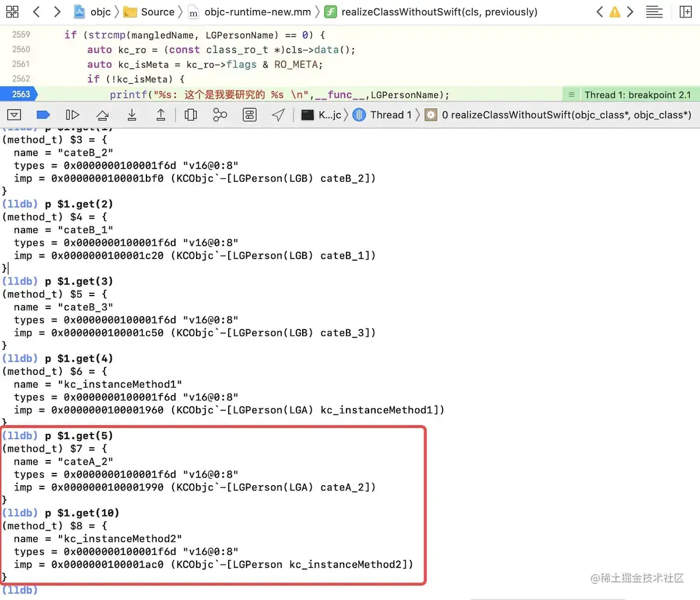Click the printf statement on line 2563

click(x=279, y=94)
